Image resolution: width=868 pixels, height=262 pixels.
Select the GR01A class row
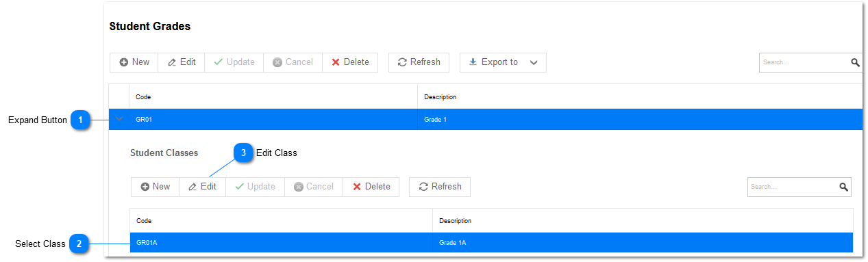coord(491,243)
